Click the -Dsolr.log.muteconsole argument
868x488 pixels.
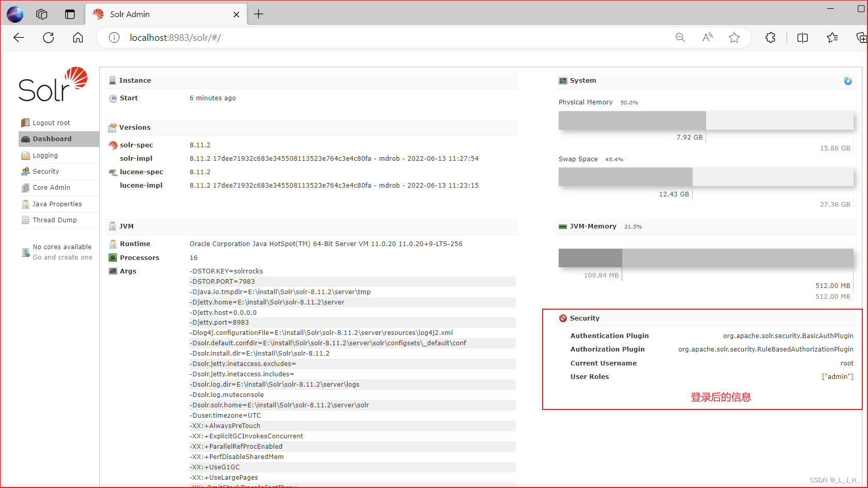click(x=227, y=395)
